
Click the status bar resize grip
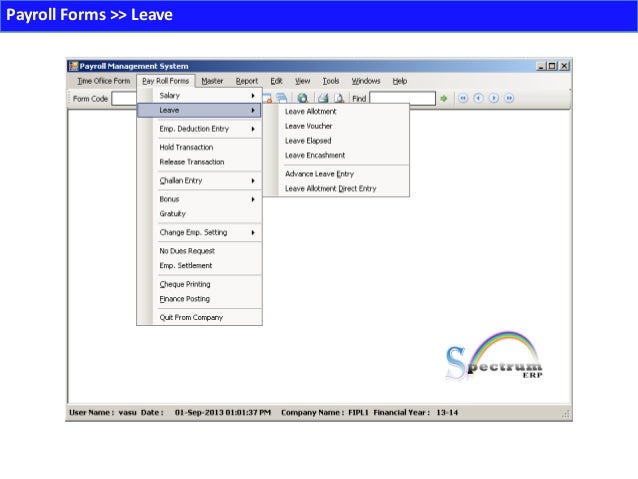tap(566, 414)
